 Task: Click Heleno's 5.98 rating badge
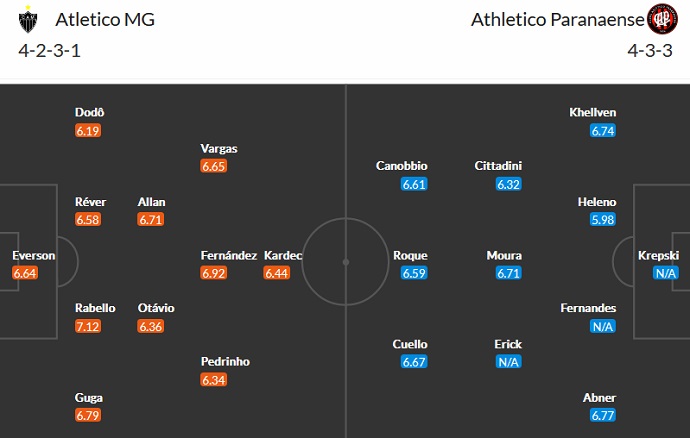coord(602,220)
